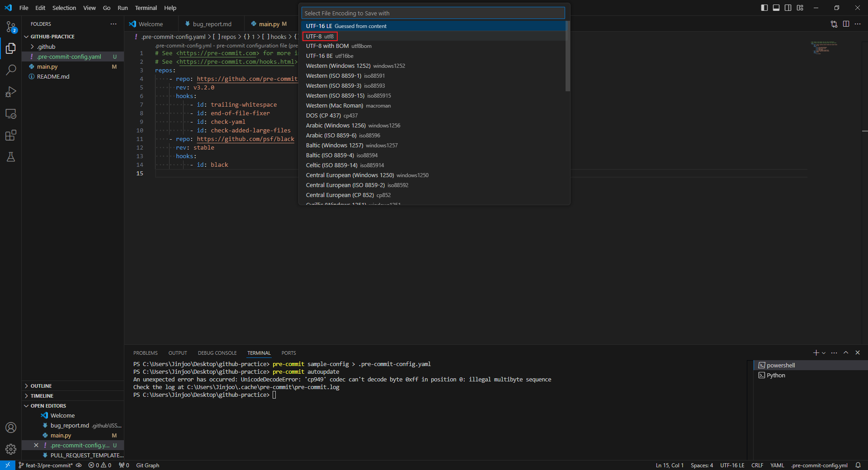
Task: Click the encoding list scrollbar
Action: (567, 56)
